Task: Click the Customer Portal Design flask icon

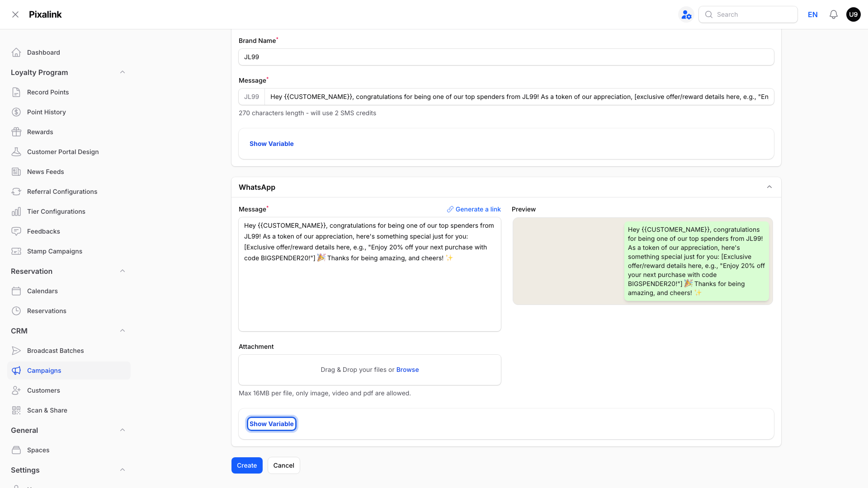Action: point(16,152)
